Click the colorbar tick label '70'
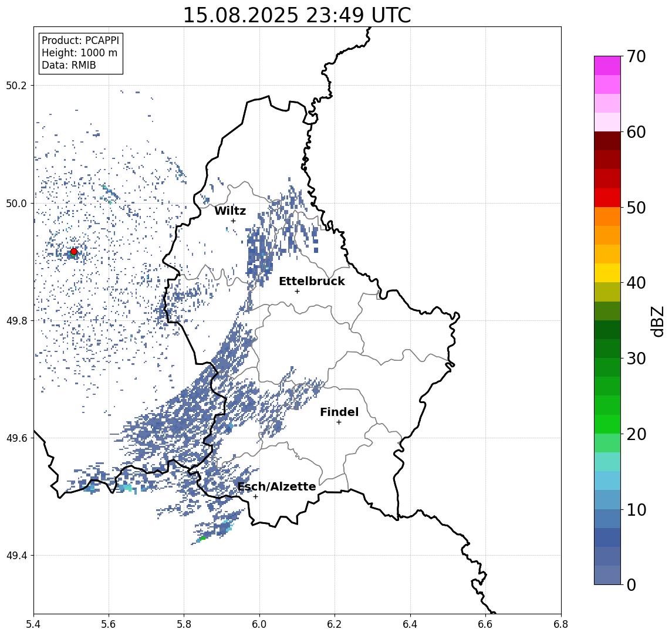This screenshot has width=672, height=636. tap(636, 56)
